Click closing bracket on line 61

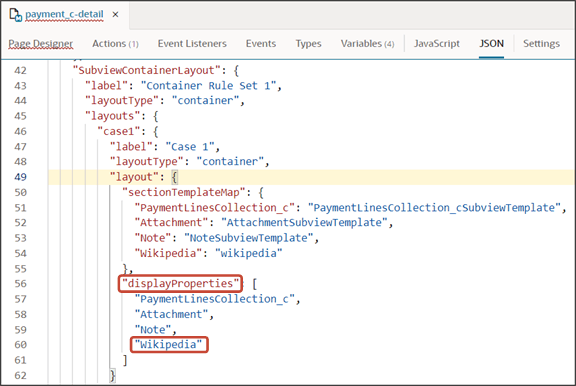tap(125, 360)
